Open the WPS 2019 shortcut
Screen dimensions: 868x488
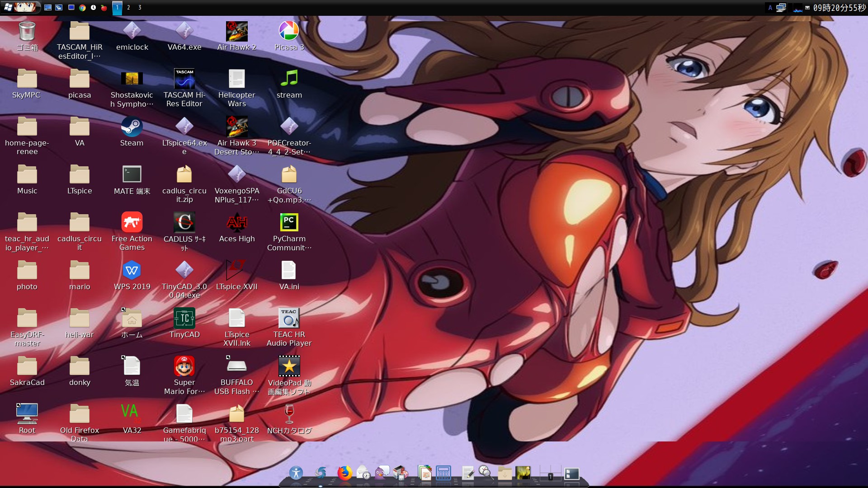(x=132, y=271)
